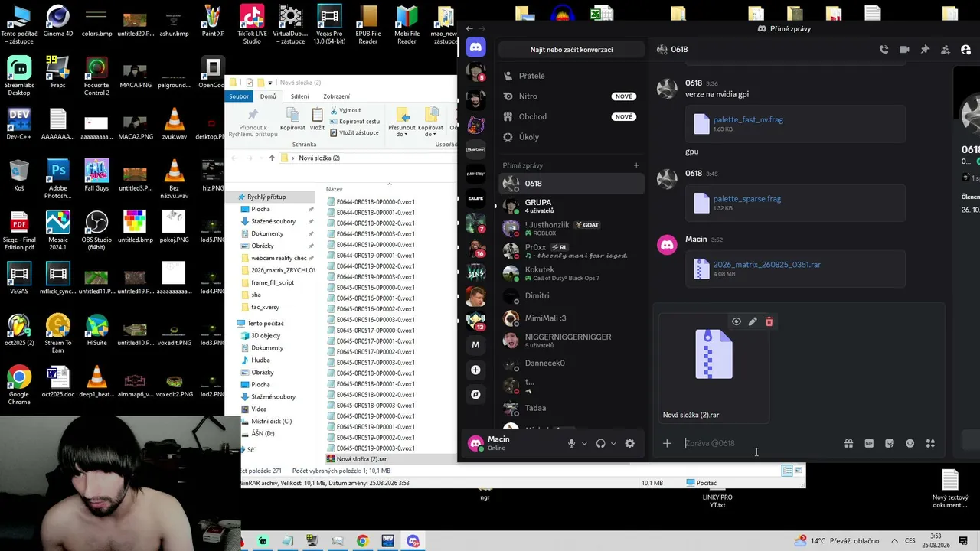This screenshot has height=551, width=980.
Task: Open the gift icon in message bar
Action: (x=848, y=443)
